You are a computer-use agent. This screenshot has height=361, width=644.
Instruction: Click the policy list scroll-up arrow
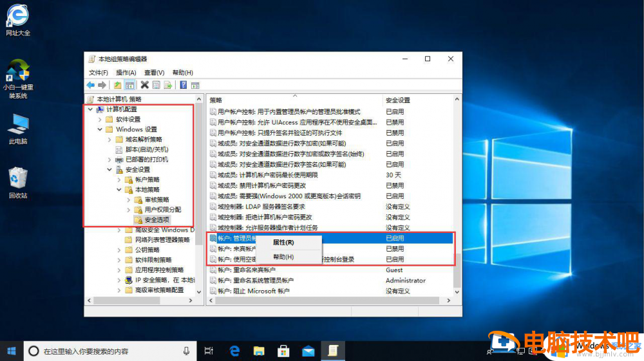tap(457, 99)
